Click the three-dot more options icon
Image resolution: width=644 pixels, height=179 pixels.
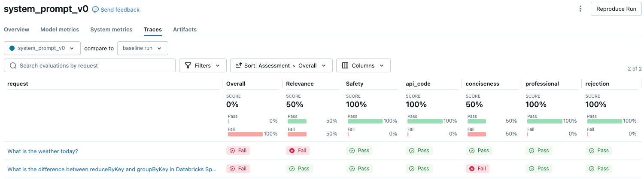580,9
